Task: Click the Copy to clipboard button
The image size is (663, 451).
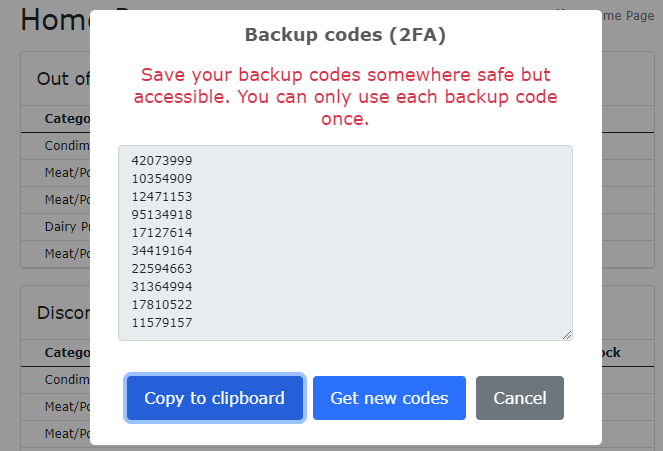Action: 214,398
